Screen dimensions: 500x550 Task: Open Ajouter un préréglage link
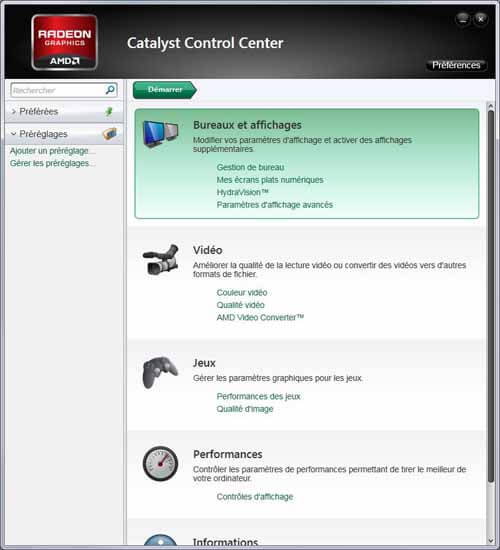pyautogui.click(x=52, y=151)
